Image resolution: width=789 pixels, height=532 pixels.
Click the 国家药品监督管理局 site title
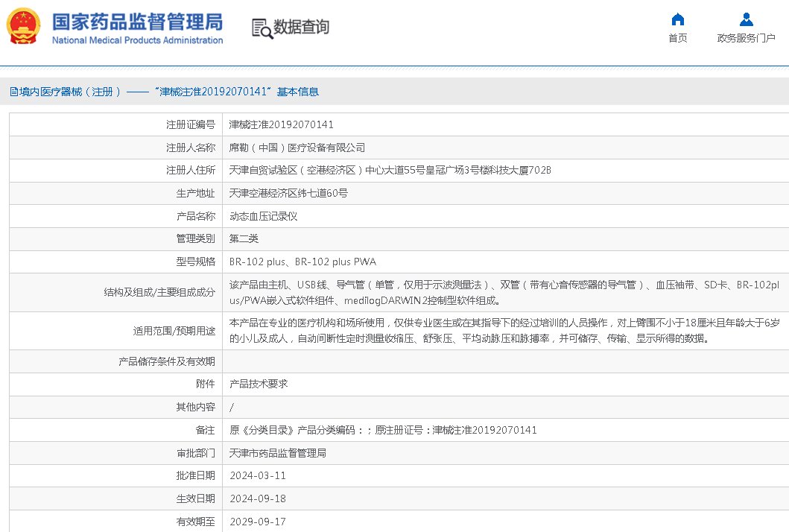point(137,21)
